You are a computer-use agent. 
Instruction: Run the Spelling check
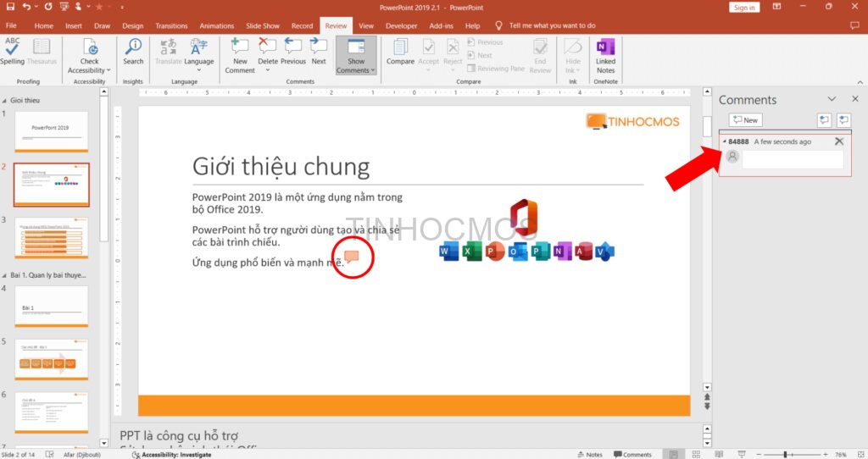click(12, 52)
